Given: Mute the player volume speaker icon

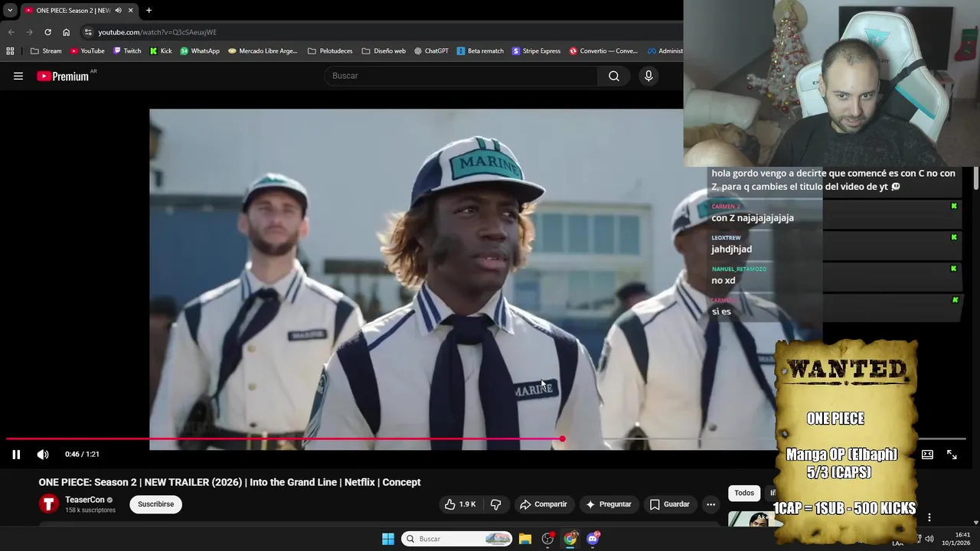Looking at the screenshot, I should (x=43, y=455).
